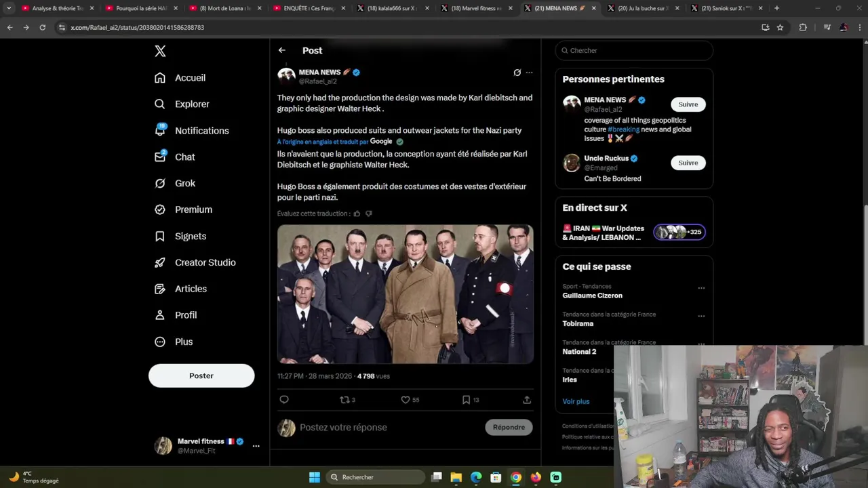The width and height of the screenshot is (868, 488).
Task: Open Profil in sidebar
Action: pyautogui.click(x=175, y=315)
